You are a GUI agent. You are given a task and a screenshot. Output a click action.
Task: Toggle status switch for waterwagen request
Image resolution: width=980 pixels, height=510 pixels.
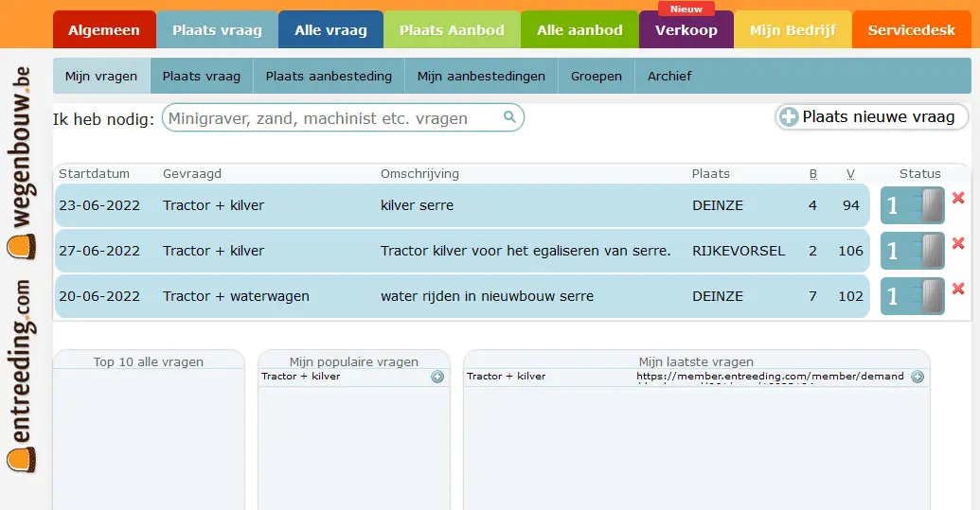[x=913, y=296]
